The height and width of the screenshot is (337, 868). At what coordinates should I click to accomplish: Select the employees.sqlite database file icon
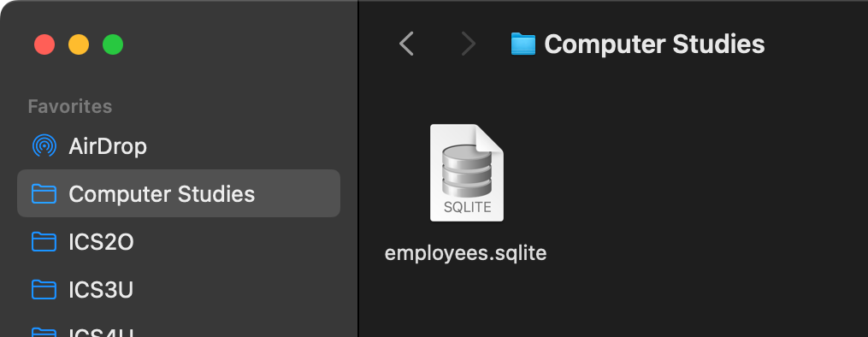pyautogui.click(x=467, y=173)
